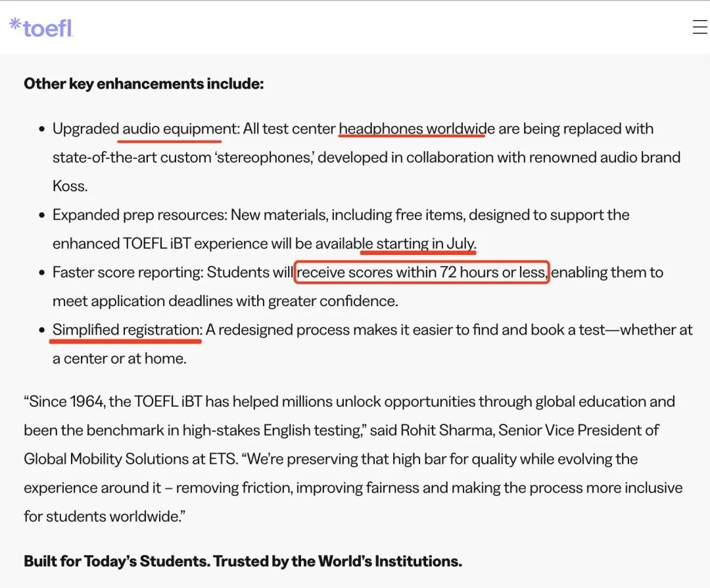
Task: Click the TOEFL logo in the header
Action: (41, 28)
